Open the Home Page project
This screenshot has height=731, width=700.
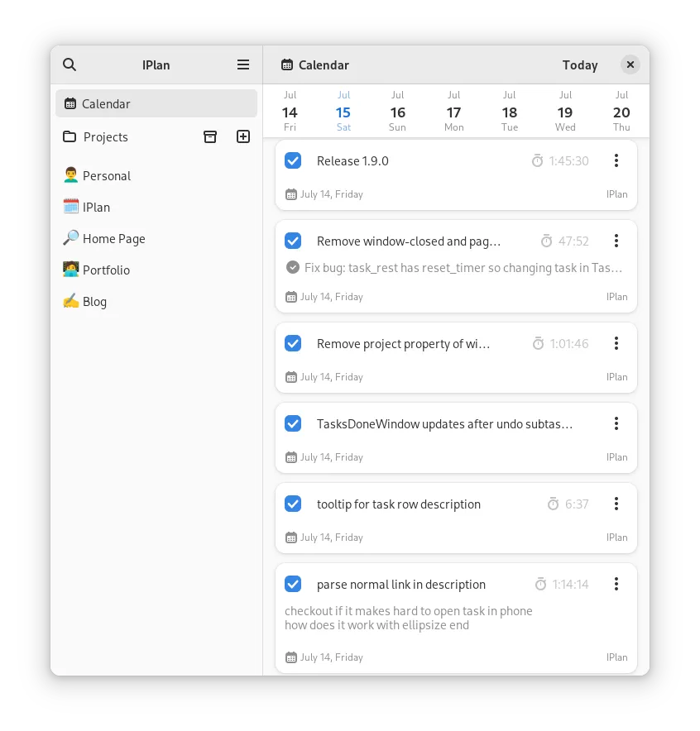(113, 238)
